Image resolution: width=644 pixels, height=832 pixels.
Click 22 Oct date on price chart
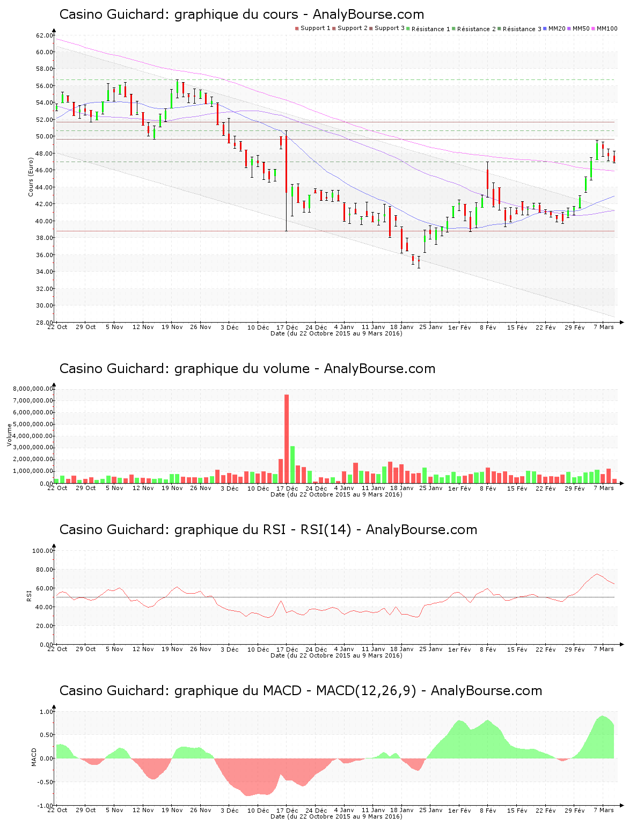click(x=57, y=327)
